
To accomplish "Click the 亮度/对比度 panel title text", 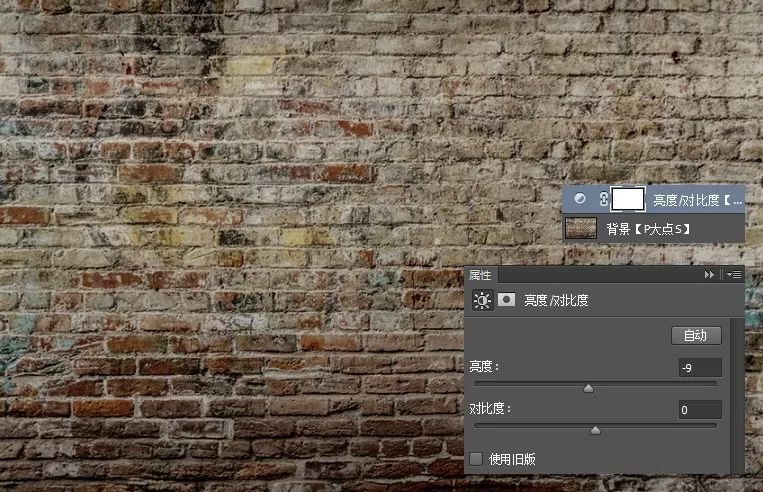I will [556, 300].
